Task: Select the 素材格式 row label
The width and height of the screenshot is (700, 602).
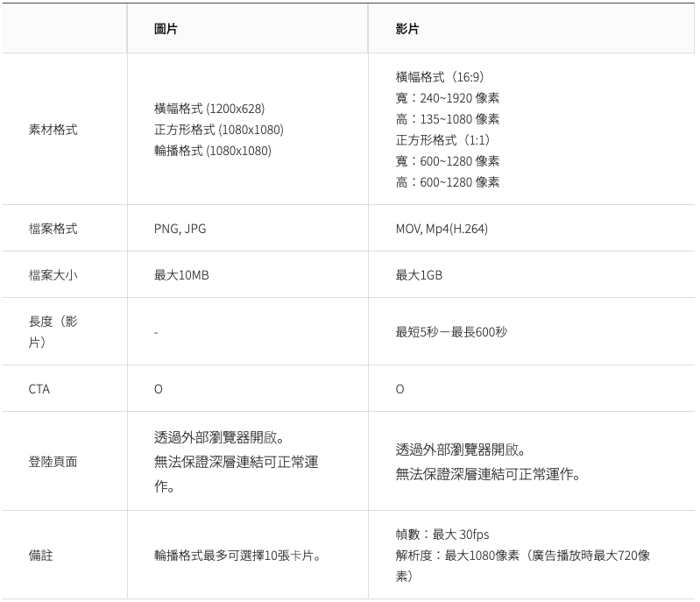Action: click(x=53, y=130)
